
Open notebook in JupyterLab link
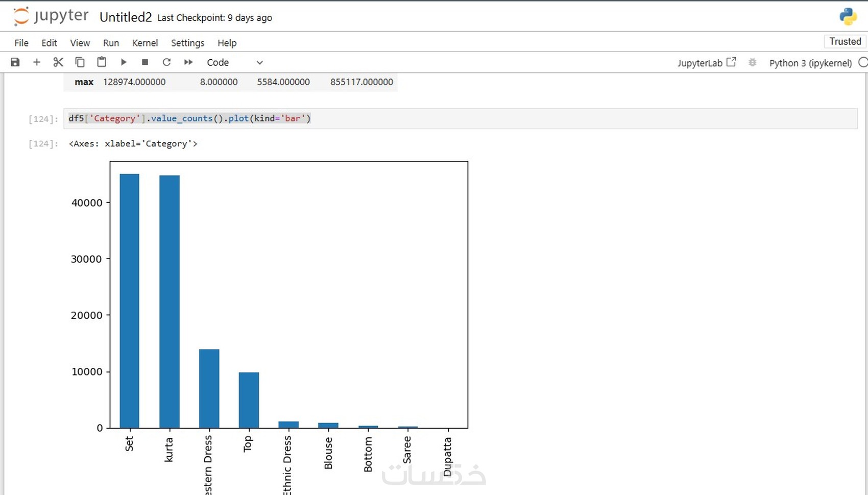707,63
